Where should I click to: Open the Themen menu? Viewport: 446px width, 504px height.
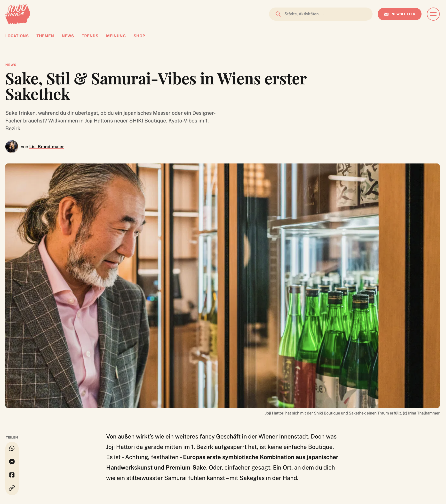coord(45,36)
